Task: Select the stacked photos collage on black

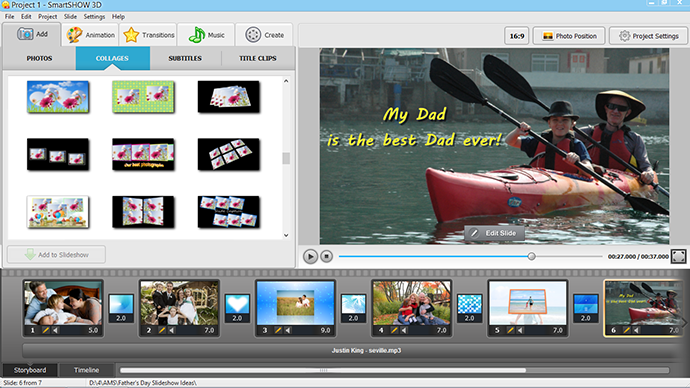Action: (x=228, y=97)
